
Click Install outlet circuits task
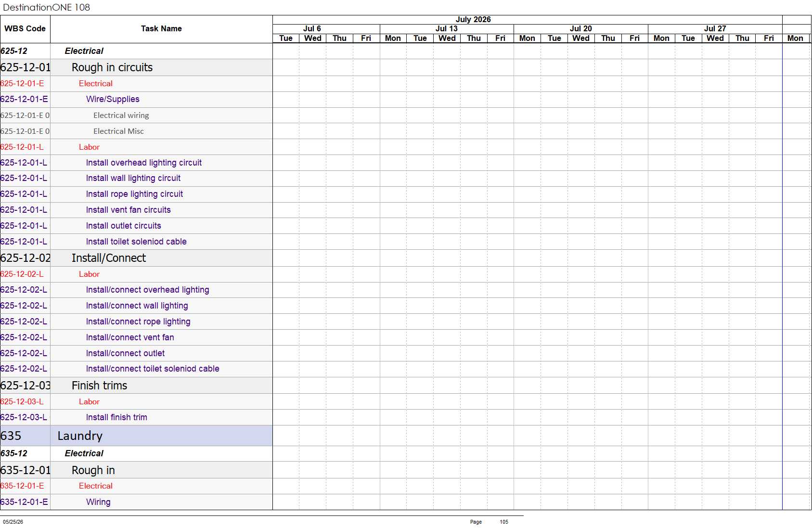point(123,226)
